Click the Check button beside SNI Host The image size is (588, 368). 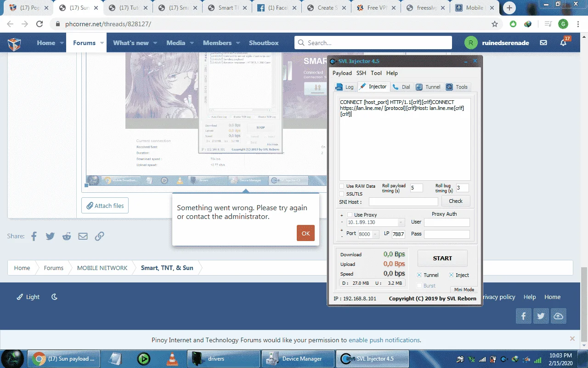[456, 201]
